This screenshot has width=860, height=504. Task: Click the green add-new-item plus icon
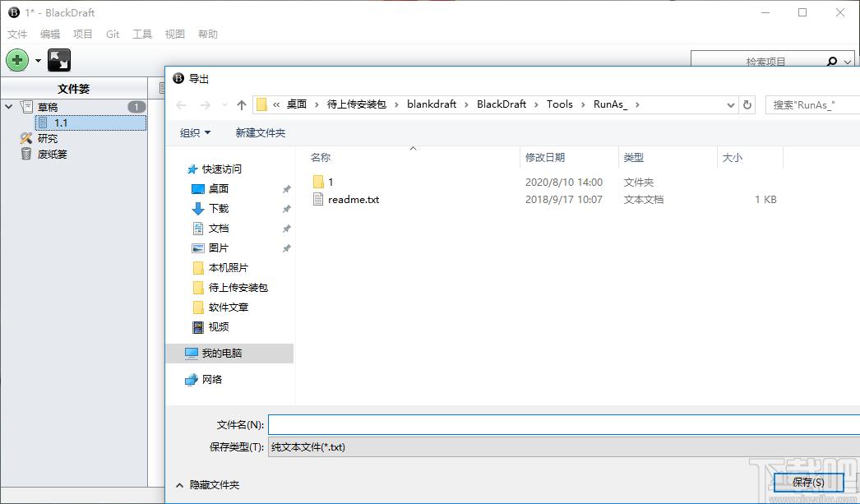[x=17, y=60]
